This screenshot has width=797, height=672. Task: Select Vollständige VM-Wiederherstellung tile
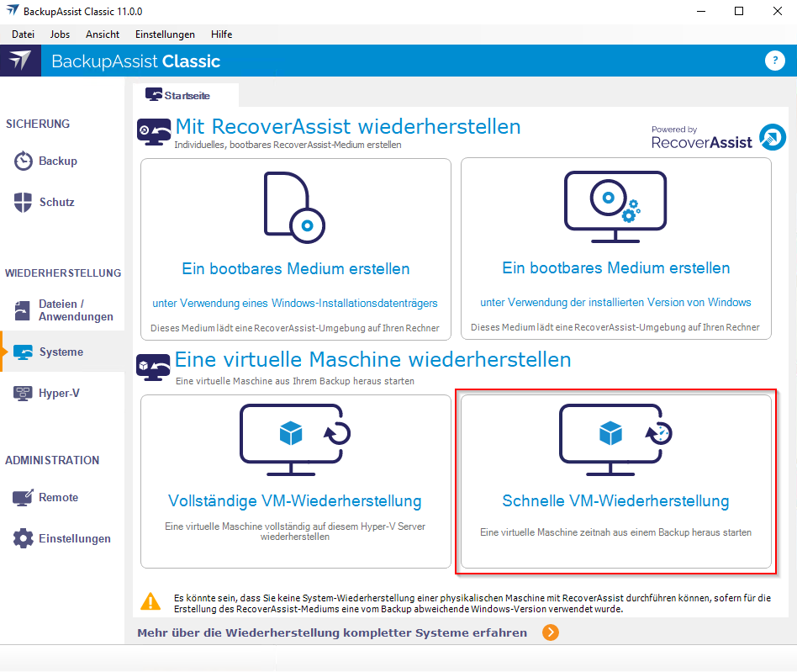click(x=295, y=482)
